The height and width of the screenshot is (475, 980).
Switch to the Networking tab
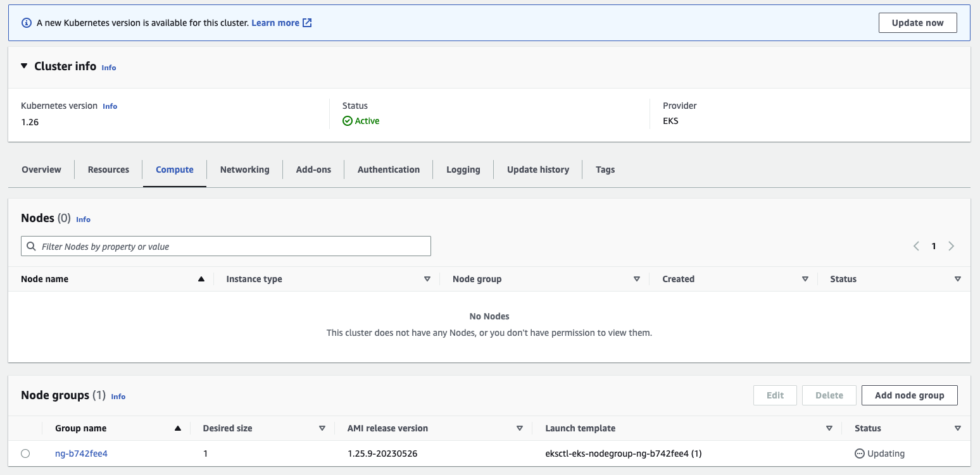[244, 169]
